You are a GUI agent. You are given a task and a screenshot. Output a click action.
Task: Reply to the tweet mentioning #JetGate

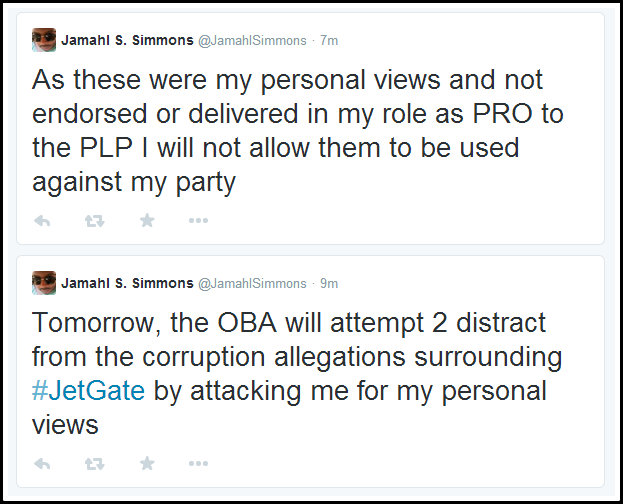(43, 464)
